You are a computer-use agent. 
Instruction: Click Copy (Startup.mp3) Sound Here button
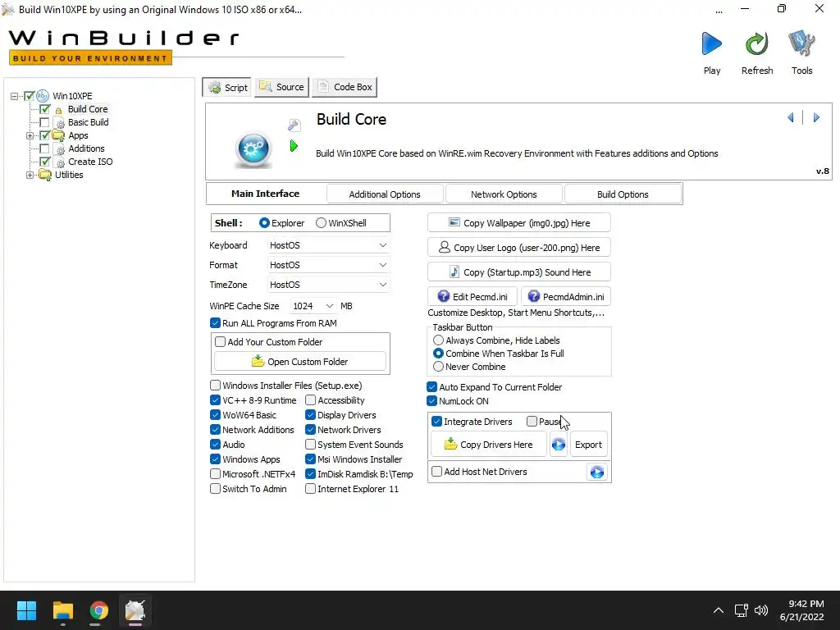coord(519,272)
